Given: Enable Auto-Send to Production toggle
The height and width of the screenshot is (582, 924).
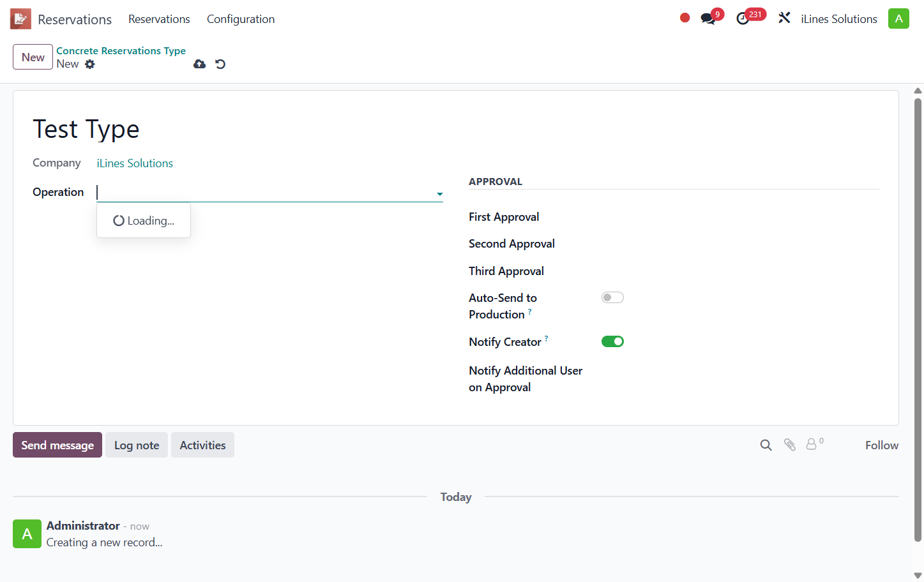Looking at the screenshot, I should point(612,297).
